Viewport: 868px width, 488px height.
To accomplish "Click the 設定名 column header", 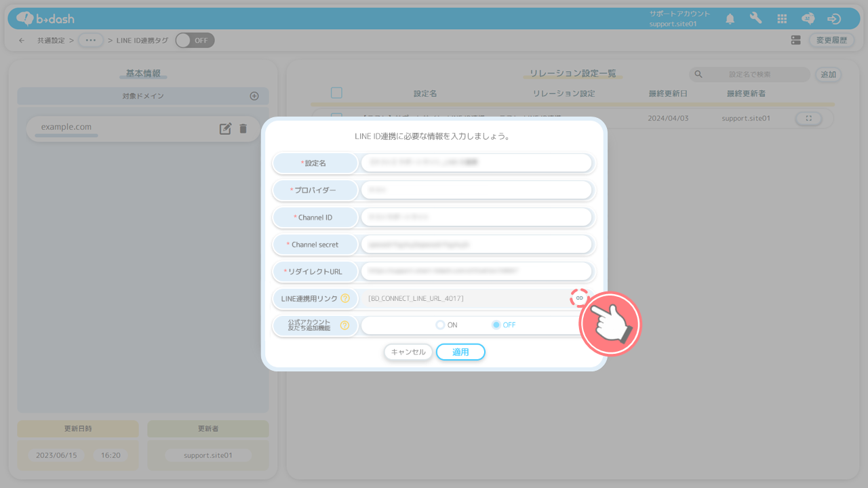I will 425,94.
